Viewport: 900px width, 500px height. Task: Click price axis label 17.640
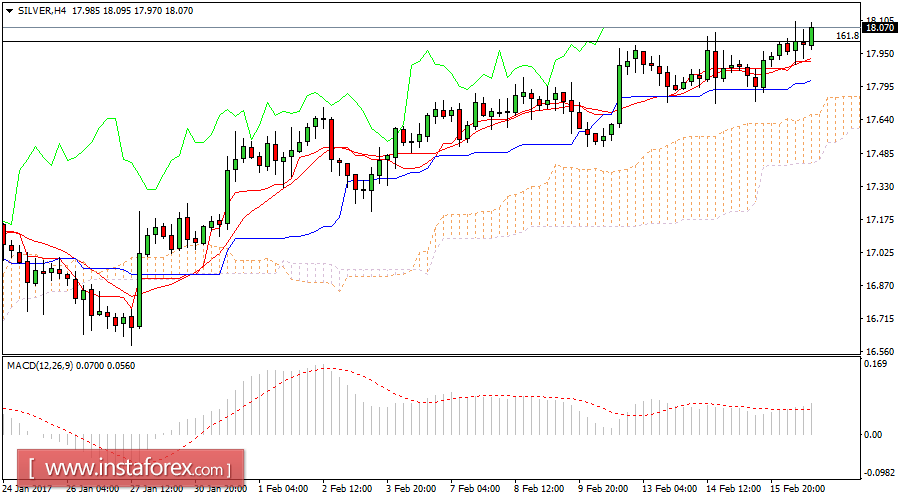(x=879, y=120)
